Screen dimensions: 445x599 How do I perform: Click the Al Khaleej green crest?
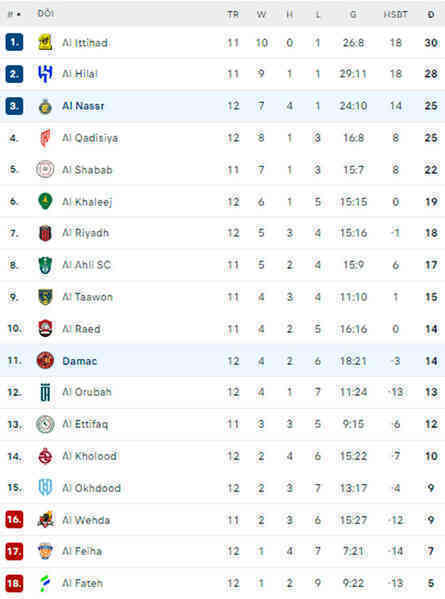[45, 201]
